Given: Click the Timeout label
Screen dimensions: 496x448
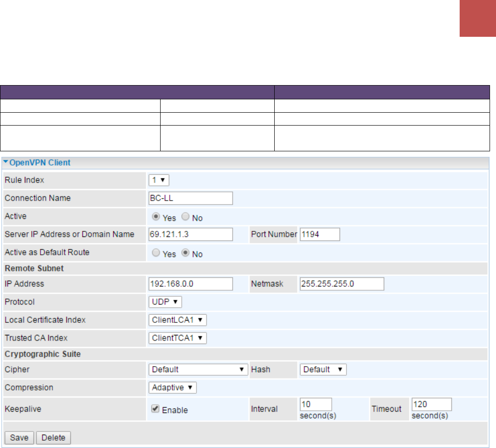Looking at the screenshot, I should click(x=386, y=409).
